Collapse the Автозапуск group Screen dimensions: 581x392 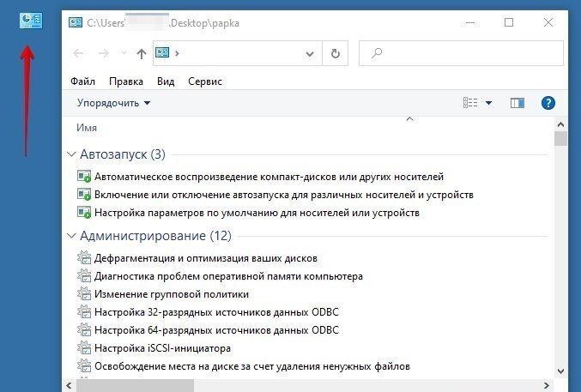[x=71, y=154]
